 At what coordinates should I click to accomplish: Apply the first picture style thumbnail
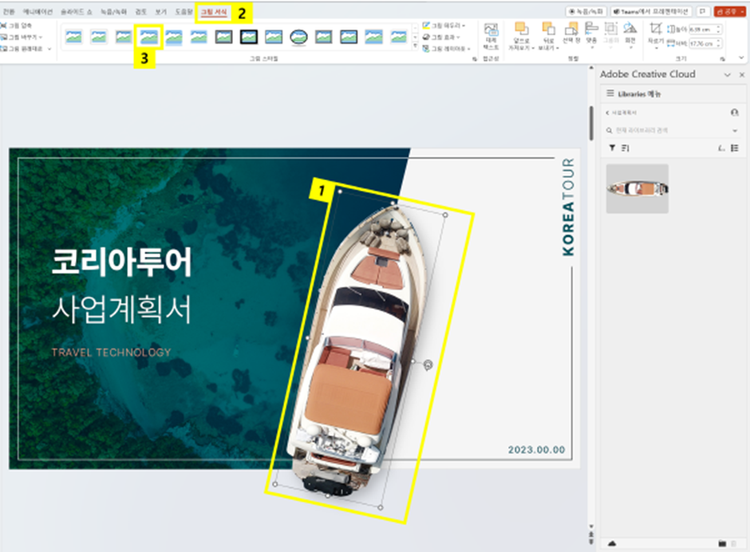pos(74,37)
